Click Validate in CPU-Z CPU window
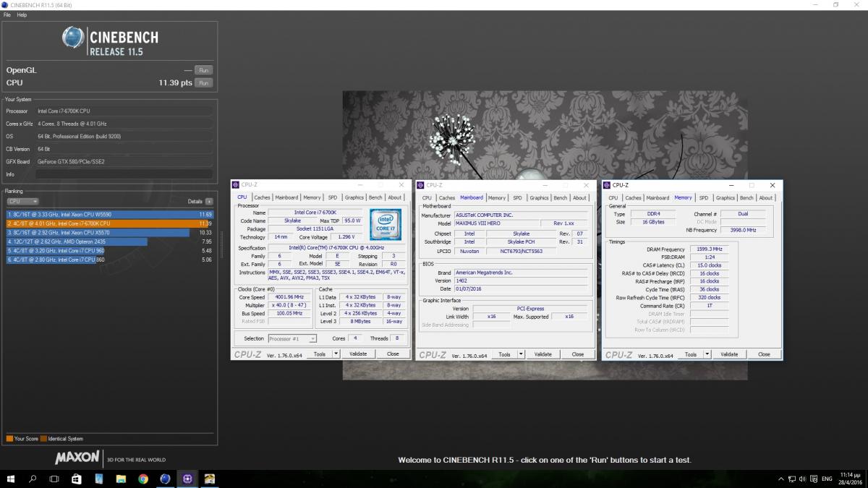The width and height of the screenshot is (868, 488). [x=358, y=354]
